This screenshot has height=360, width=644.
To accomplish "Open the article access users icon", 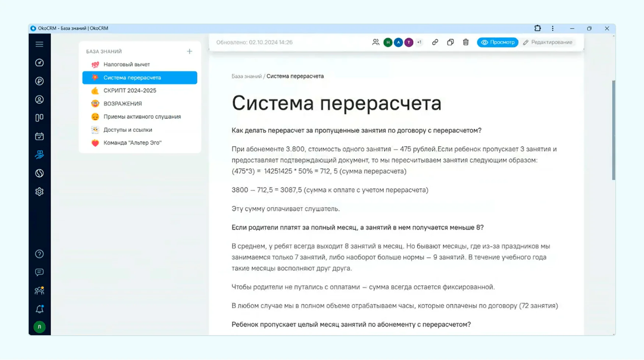I will pos(375,42).
